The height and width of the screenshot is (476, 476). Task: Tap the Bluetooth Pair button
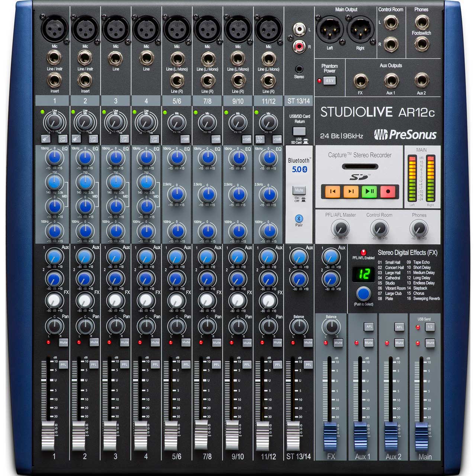(299, 218)
